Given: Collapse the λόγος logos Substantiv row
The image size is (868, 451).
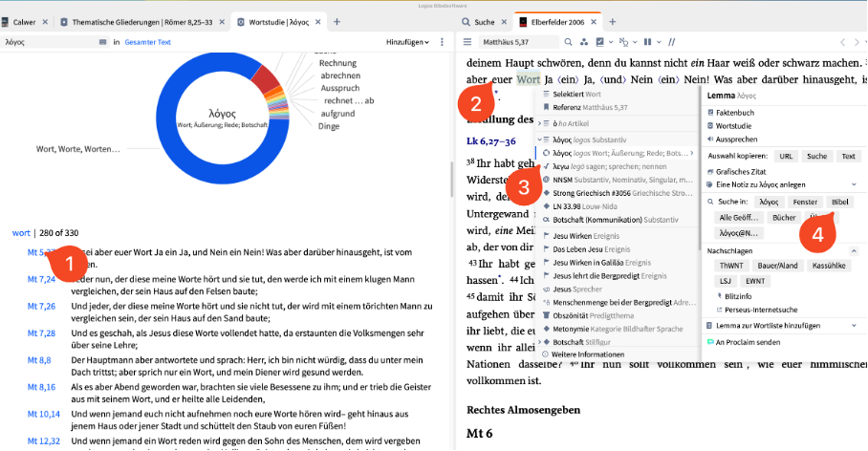Looking at the screenshot, I should pos(540,140).
